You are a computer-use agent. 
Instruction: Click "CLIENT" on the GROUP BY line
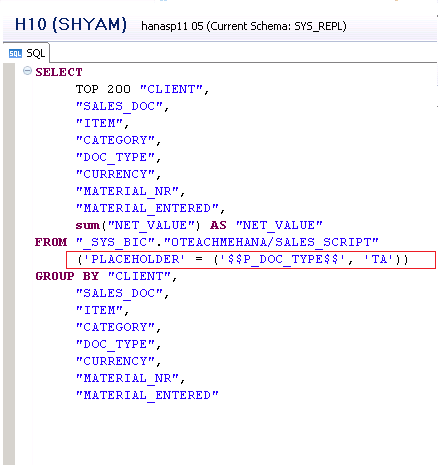coord(139,276)
